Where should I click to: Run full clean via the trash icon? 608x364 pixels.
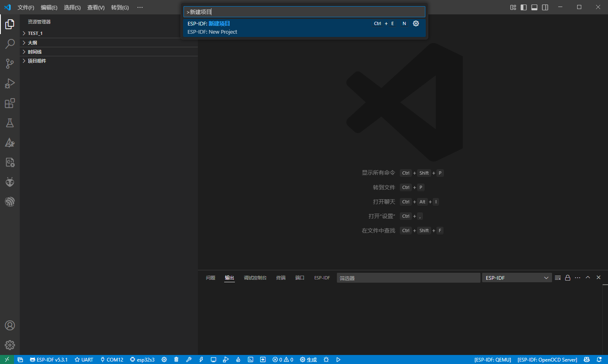(x=176, y=359)
